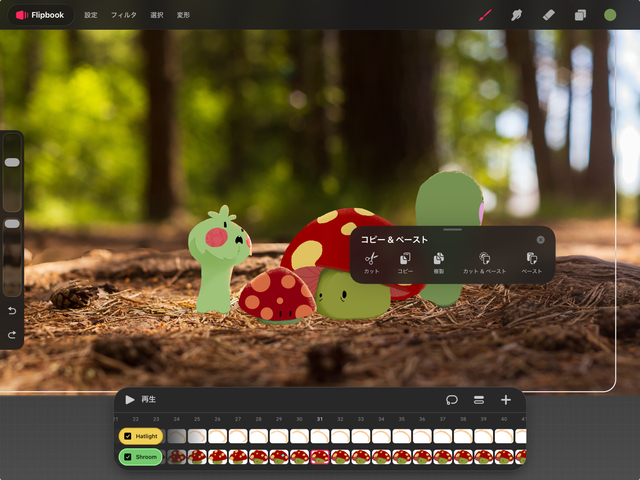The width and height of the screenshot is (640, 480).
Task: Click the カット＆ペースト icon
Action: 484,258
